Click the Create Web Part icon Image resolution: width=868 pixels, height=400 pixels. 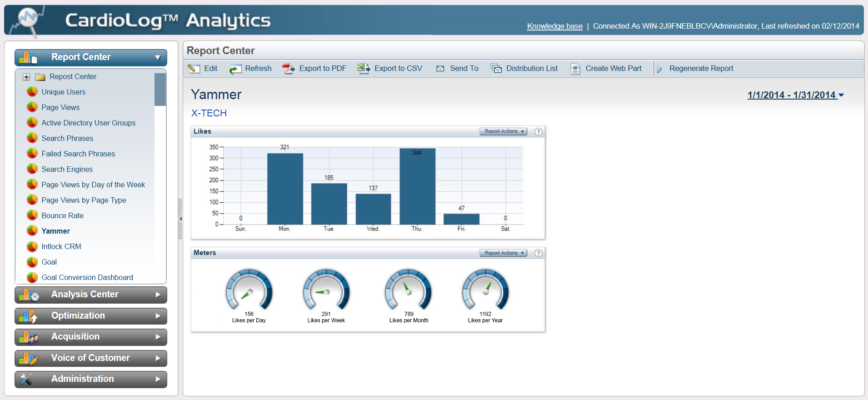(x=575, y=69)
